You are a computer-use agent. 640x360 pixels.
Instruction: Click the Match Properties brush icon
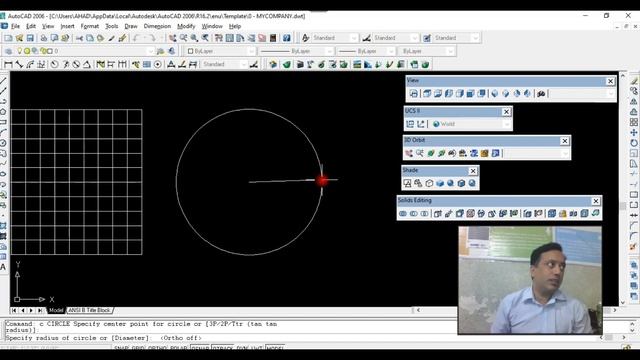(111, 38)
